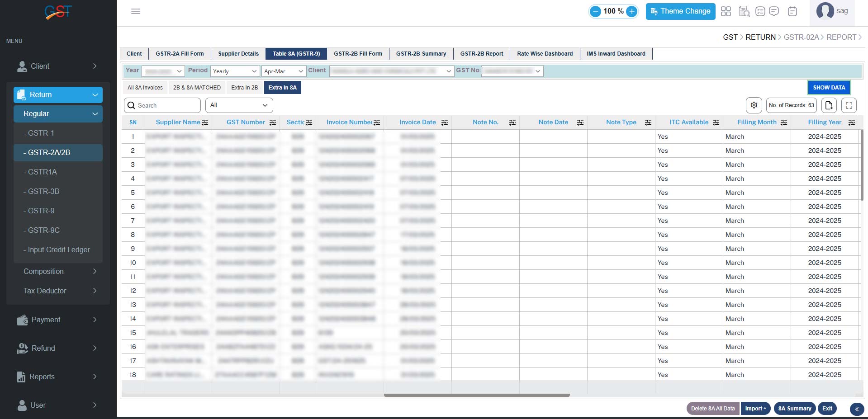The image size is (868, 419).
Task: Click the 8A Summary button
Action: [794, 409]
